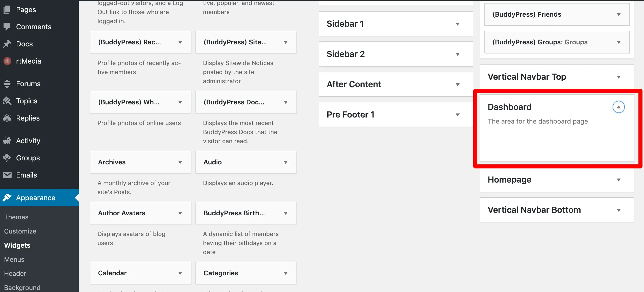Click the Docs pushpin icon
The height and width of the screenshot is (292, 644).
(x=7, y=44)
